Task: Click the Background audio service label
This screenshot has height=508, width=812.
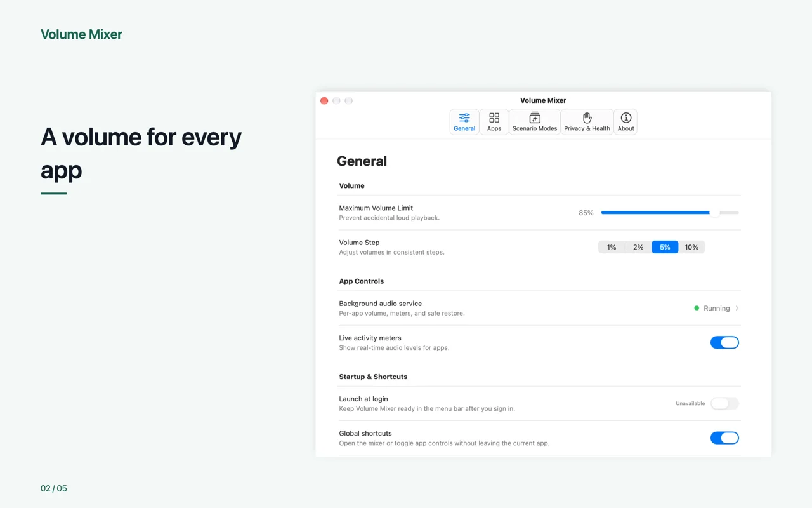Action: 380,304
